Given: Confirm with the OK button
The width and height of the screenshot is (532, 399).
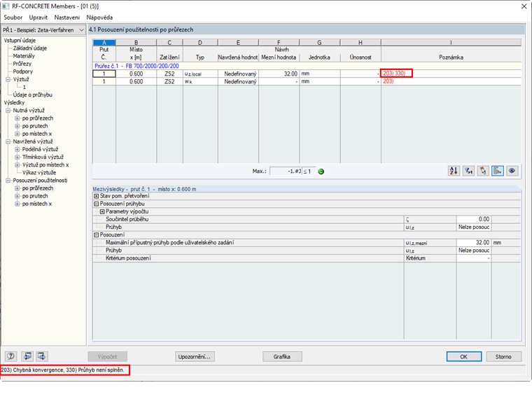Looking at the screenshot, I should tap(464, 356).
